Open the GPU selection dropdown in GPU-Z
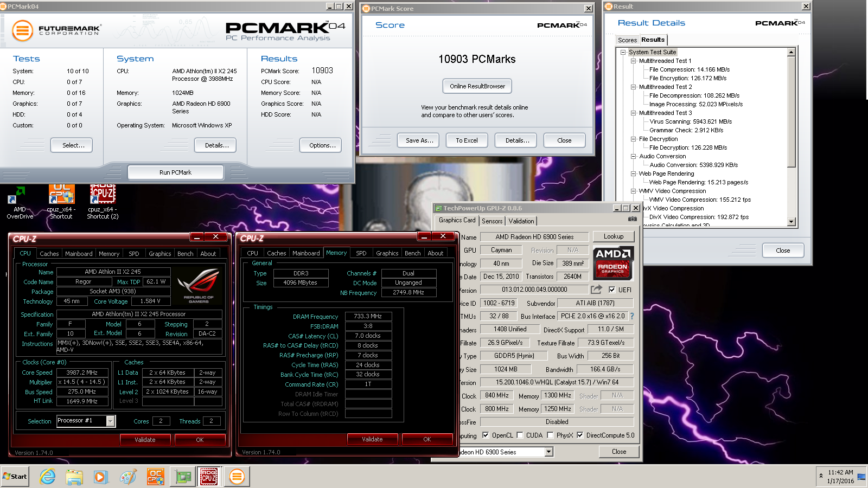Viewport: 868px width, 488px height. pos(548,452)
